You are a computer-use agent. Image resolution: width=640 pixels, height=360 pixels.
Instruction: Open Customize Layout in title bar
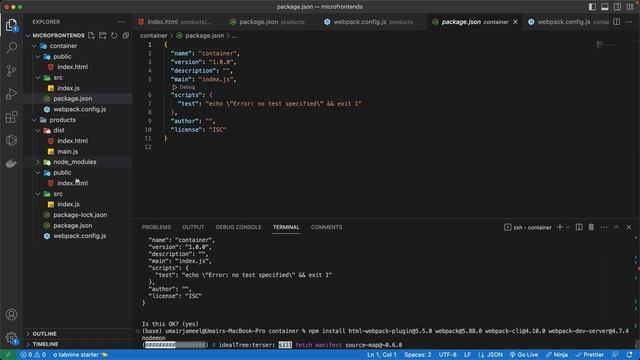(630, 7)
